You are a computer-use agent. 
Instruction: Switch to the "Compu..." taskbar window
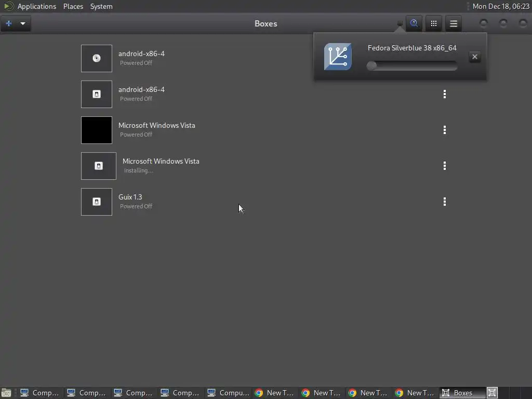tap(229, 393)
